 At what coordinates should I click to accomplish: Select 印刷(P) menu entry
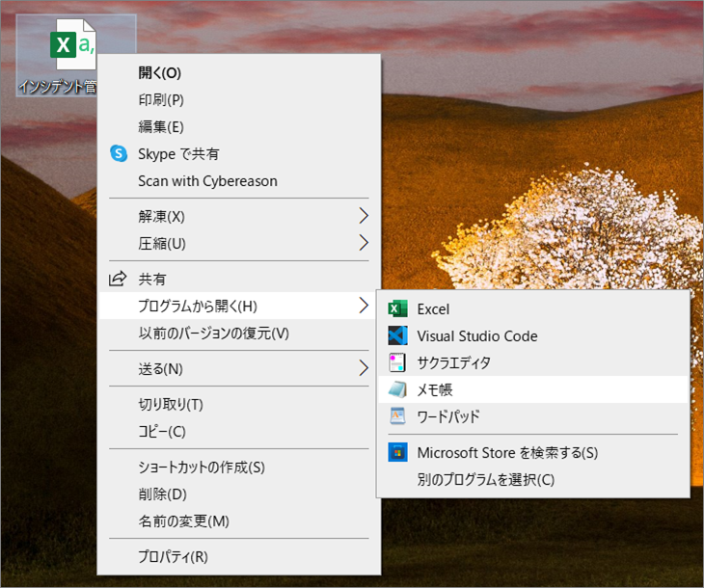(160, 99)
